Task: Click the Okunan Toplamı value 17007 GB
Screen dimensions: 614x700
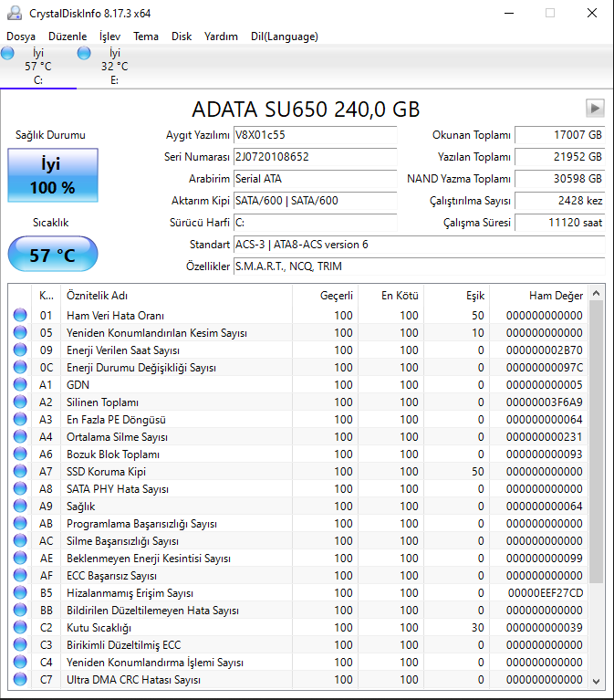Action: (559, 135)
